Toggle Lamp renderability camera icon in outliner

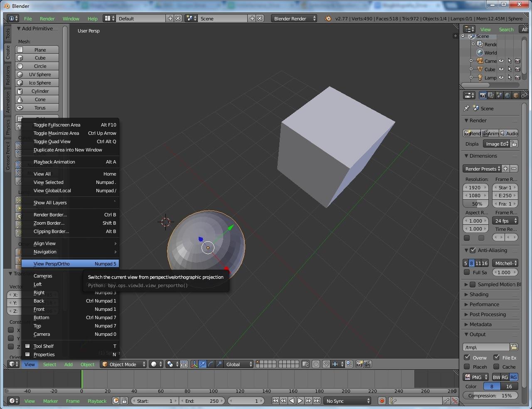pyautogui.click(x=517, y=77)
